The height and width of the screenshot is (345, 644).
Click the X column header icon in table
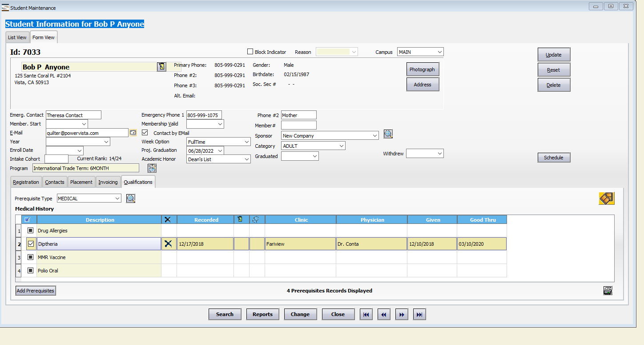[x=169, y=219]
